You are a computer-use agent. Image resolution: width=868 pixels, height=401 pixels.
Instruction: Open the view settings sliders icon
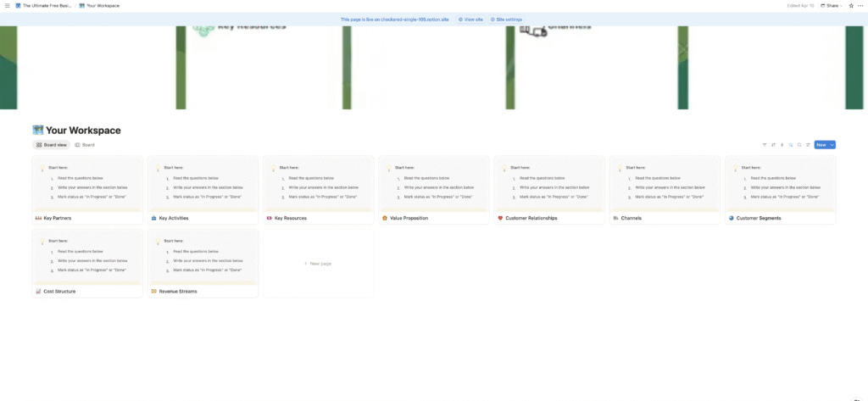(808, 145)
